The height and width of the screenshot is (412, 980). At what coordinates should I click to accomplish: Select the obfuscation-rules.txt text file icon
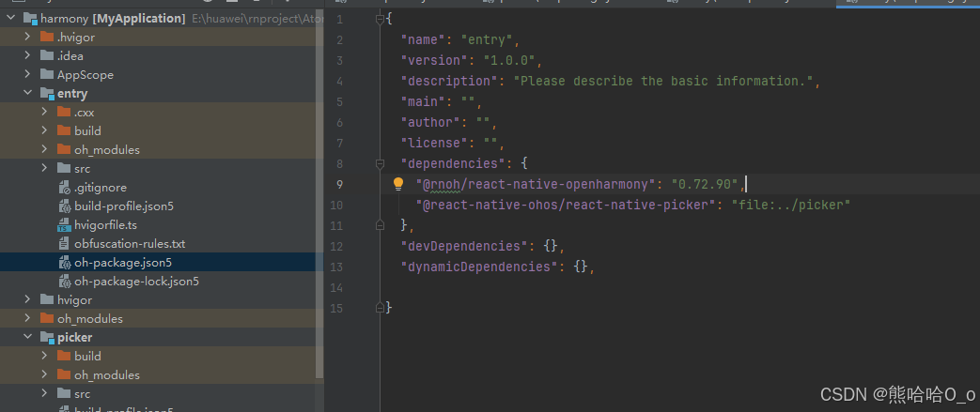click(65, 243)
